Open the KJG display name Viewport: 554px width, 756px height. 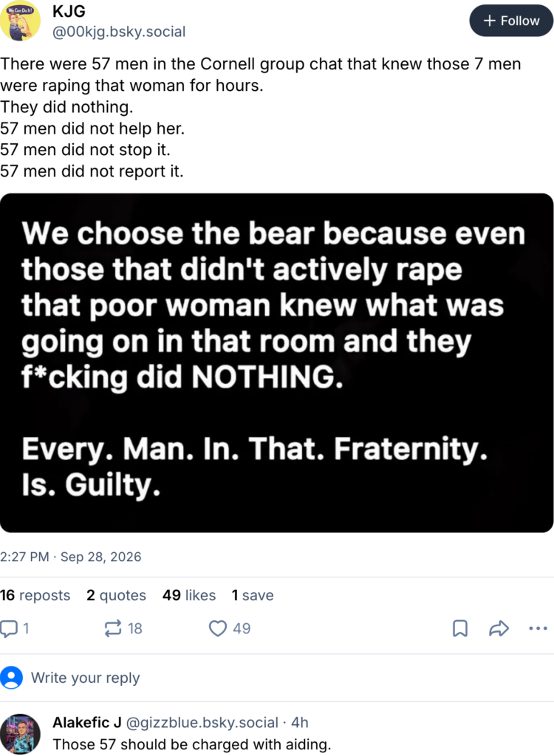69,10
